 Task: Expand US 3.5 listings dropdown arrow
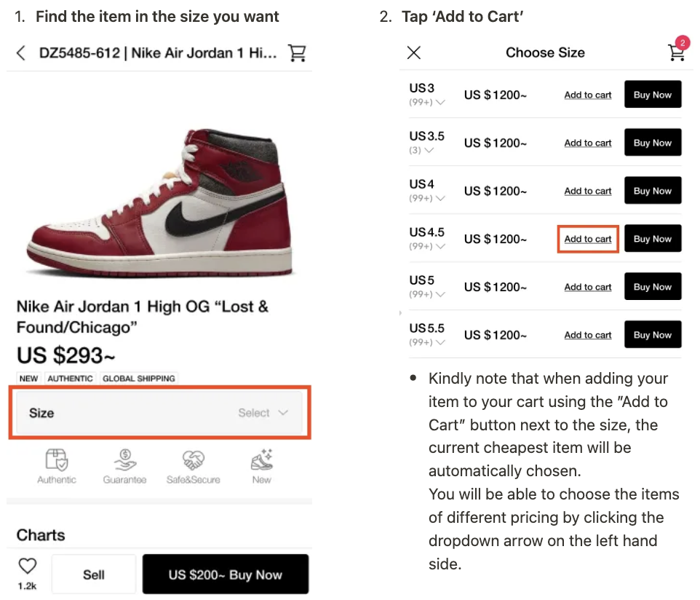click(x=429, y=151)
